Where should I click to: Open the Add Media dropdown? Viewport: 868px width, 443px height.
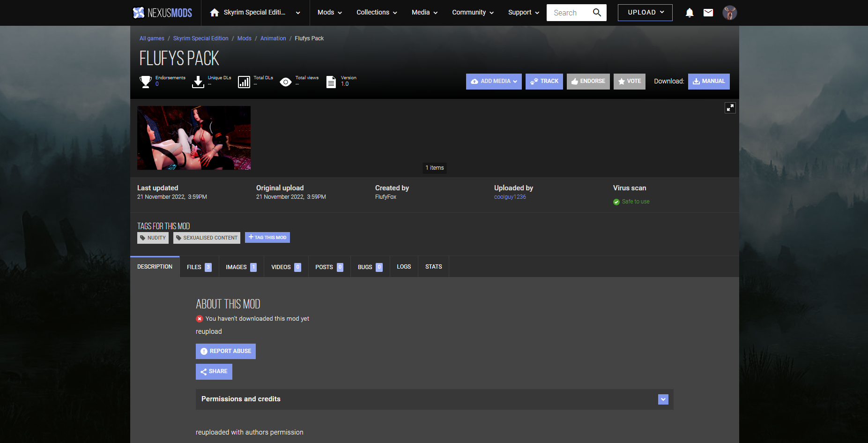click(x=494, y=82)
